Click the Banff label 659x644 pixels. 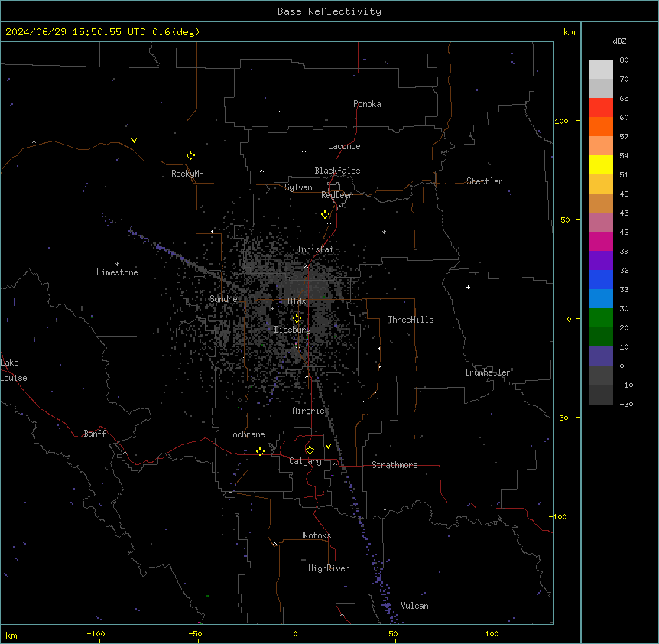click(x=95, y=434)
